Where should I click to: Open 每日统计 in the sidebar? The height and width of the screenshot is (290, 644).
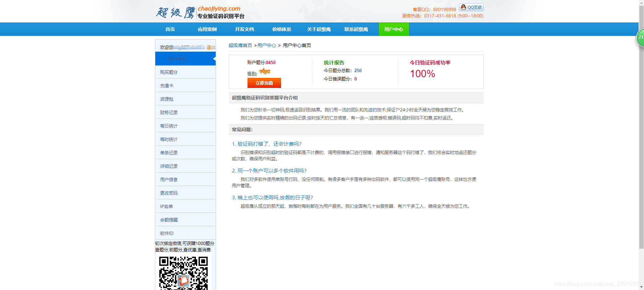(185, 126)
